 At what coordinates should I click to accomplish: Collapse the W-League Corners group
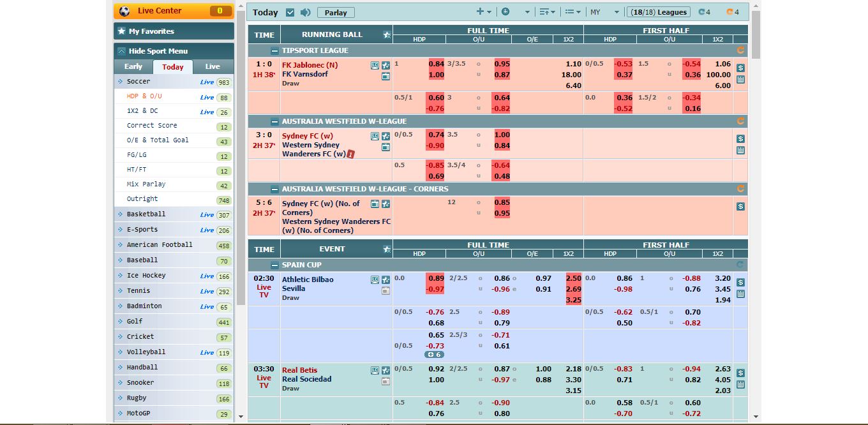pos(274,189)
